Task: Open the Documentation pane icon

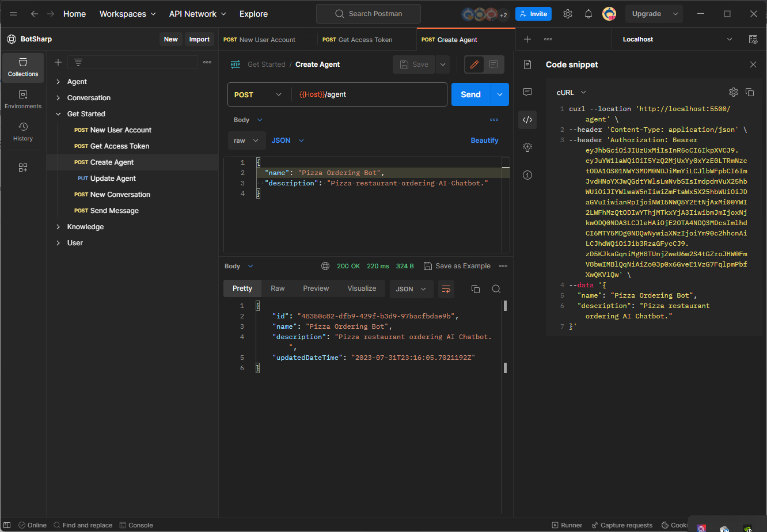Action: pos(527,64)
